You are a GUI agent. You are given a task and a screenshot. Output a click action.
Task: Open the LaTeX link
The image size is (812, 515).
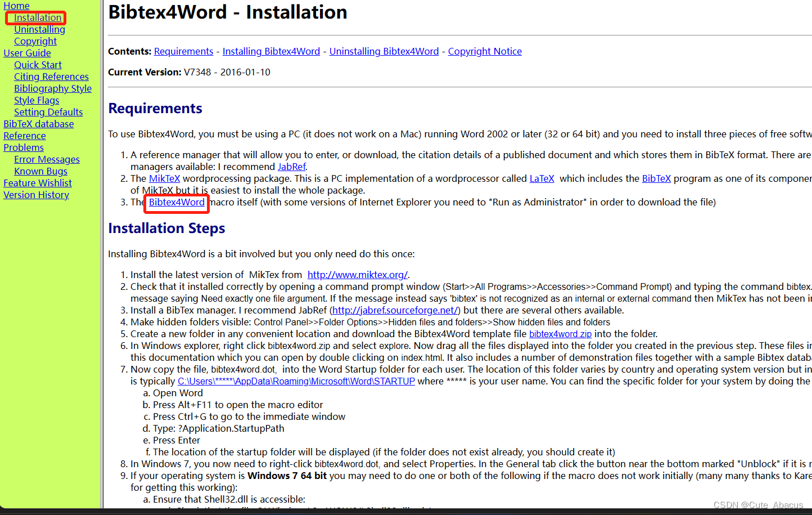542,178
